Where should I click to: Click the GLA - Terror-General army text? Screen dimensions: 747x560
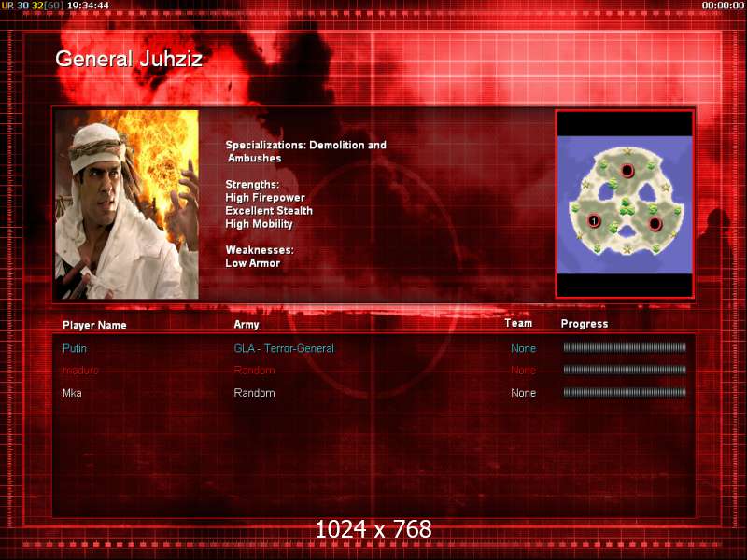(284, 348)
